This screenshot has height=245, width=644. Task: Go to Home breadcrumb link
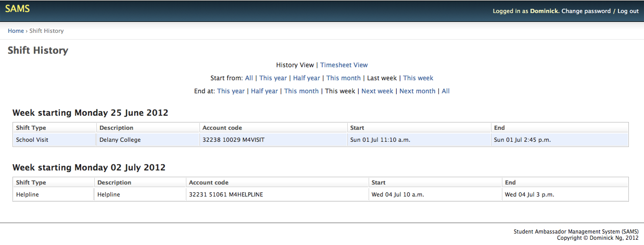tap(16, 31)
